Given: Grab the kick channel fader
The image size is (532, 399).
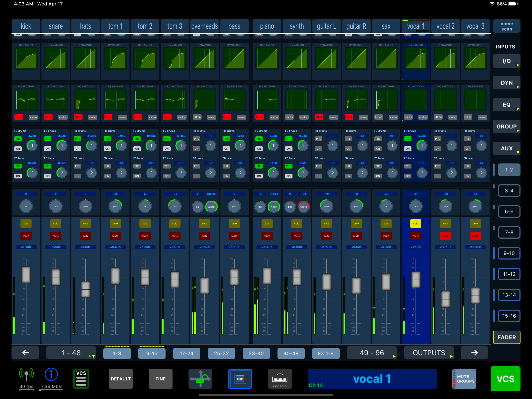Looking at the screenshot, I should [26, 275].
